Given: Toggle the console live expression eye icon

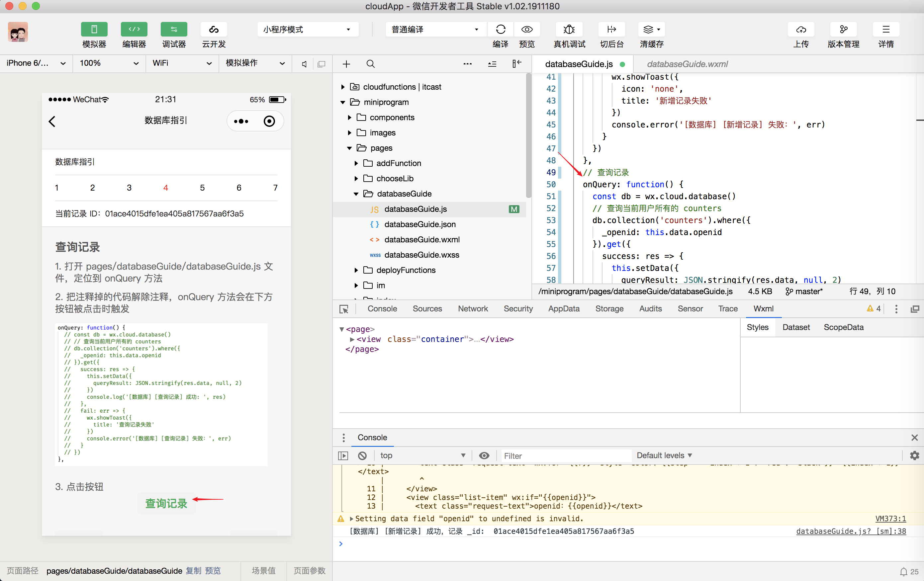Looking at the screenshot, I should (x=484, y=456).
